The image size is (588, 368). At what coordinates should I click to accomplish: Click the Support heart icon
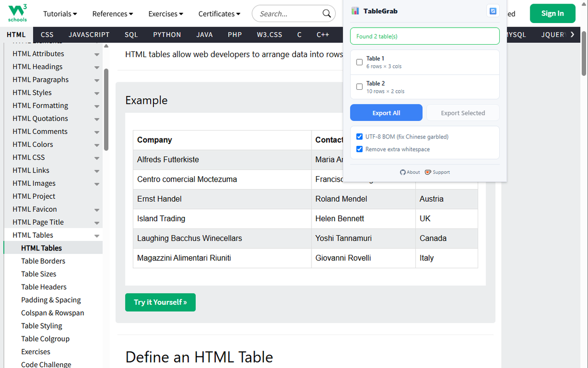pyautogui.click(x=428, y=172)
